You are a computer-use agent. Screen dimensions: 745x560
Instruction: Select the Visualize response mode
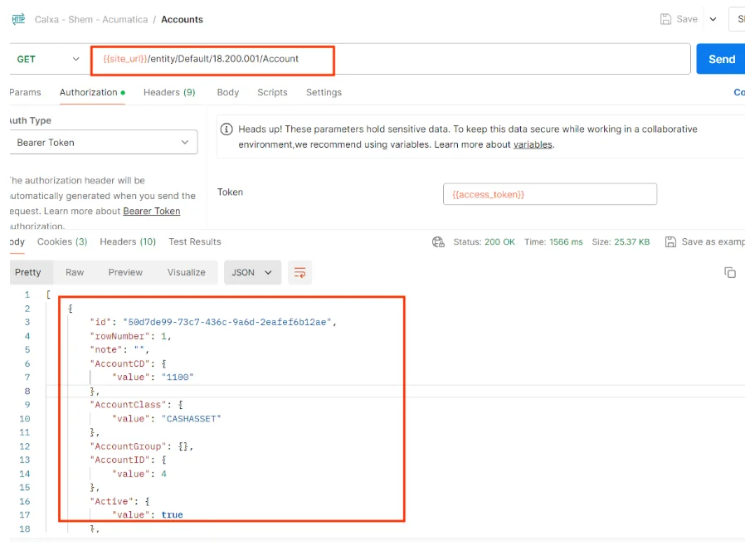[186, 272]
